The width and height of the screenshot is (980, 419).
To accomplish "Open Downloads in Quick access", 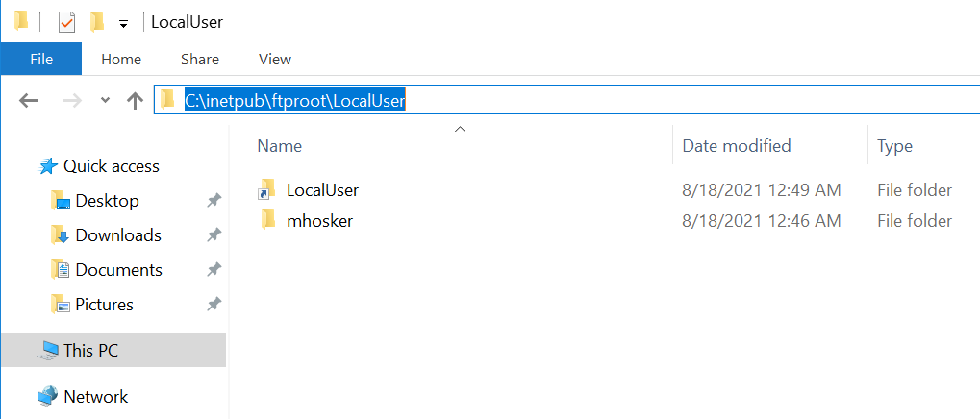I will 118,235.
